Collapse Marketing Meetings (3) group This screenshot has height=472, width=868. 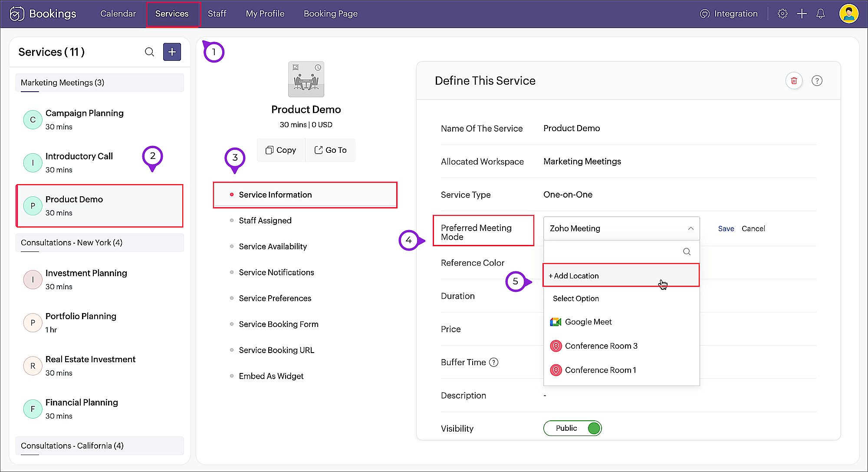click(99, 83)
